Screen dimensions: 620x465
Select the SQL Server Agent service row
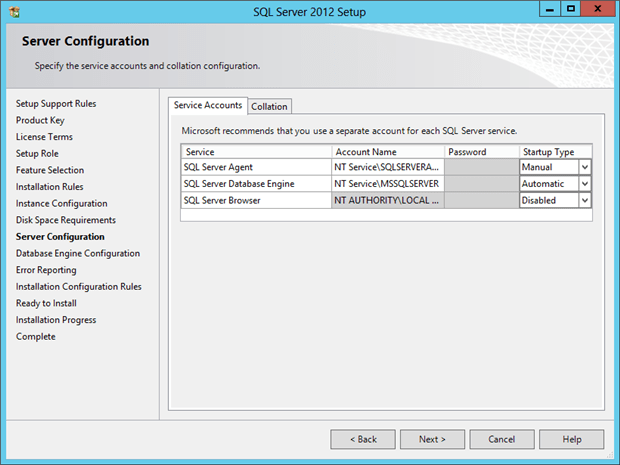[x=256, y=167]
